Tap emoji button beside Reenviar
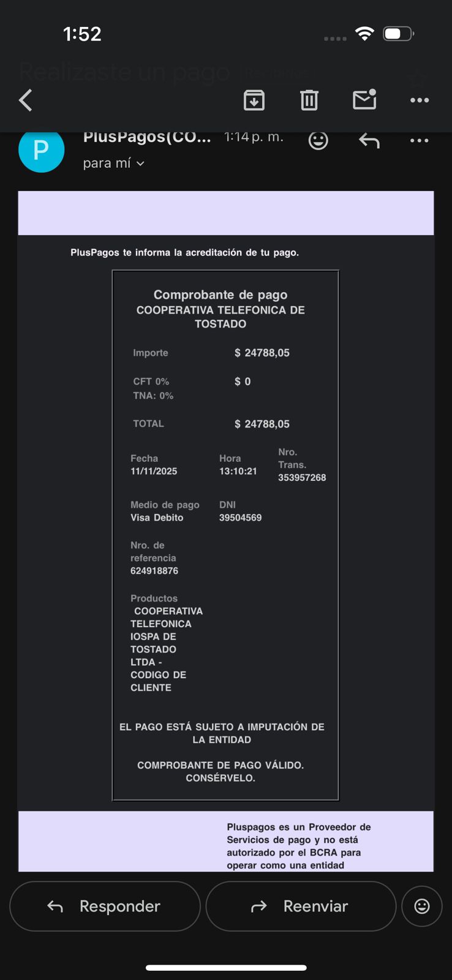Viewport: 452px width, 980px height. point(422,906)
